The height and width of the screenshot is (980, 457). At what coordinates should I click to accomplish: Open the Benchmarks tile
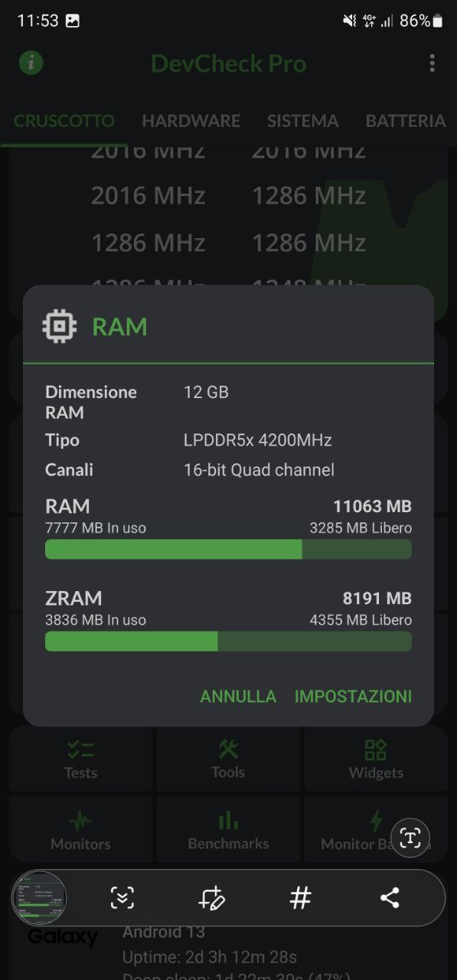(228, 830)
